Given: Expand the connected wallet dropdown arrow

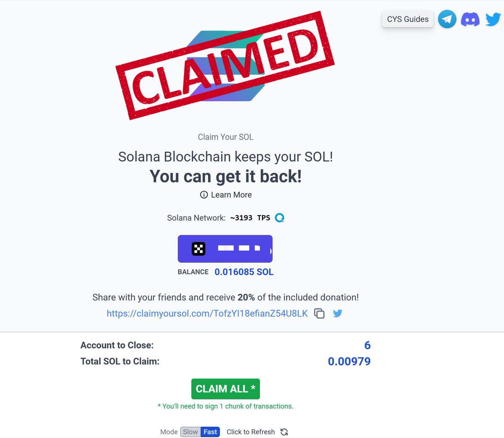Looking at the screenshot, I should pyautogui.click(x=270, y=251).
